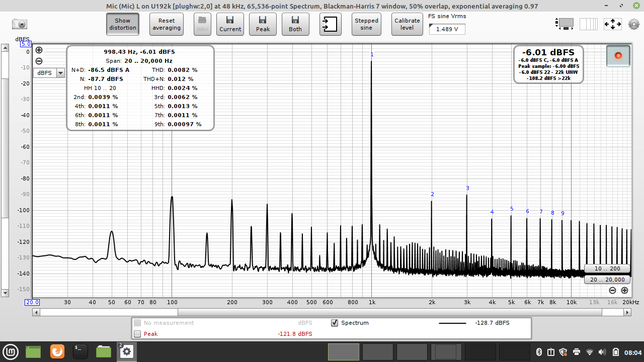Click Peak value -121.8 dBFS
This screenshot has width=644, height=362.
[x=295, y=334]
